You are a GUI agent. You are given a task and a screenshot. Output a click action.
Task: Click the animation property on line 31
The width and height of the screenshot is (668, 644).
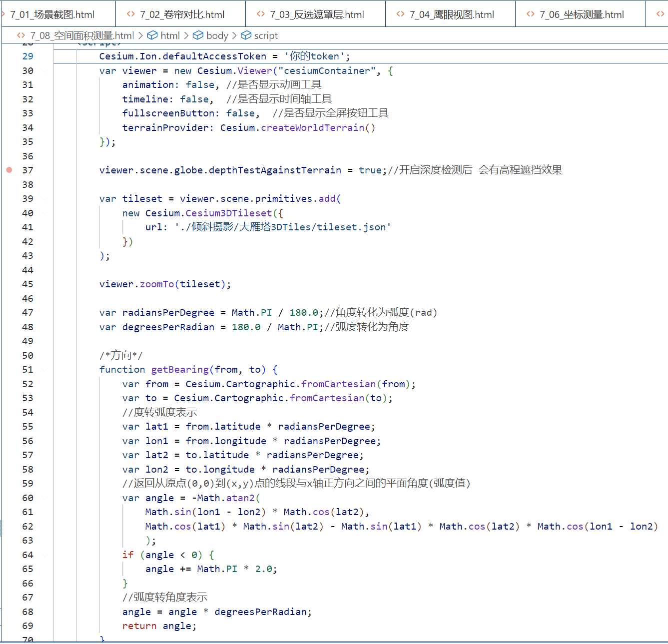tap(148, 85)
